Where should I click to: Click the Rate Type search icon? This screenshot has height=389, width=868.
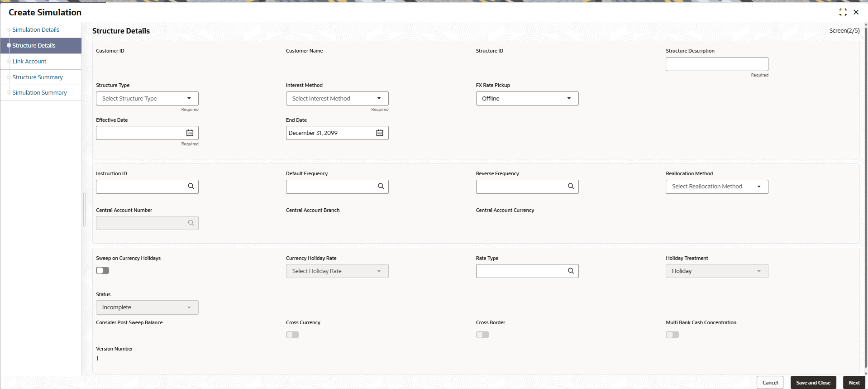click(x=571, y=271)
